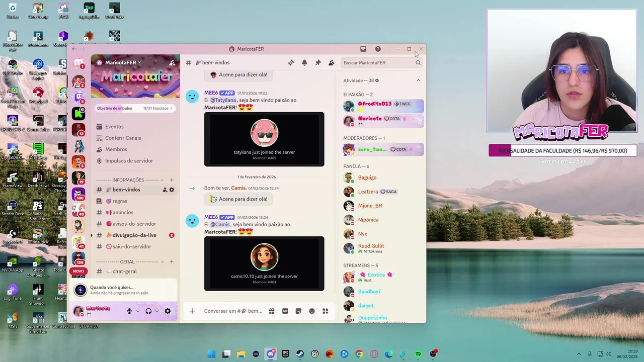Add channel plus next to GERAL

point(172,262)
